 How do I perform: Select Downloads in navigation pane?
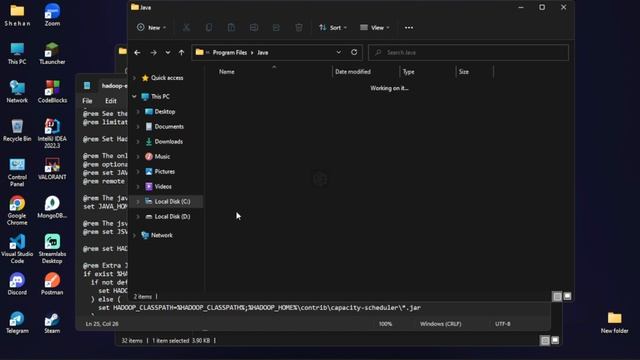tap(169, 142)
